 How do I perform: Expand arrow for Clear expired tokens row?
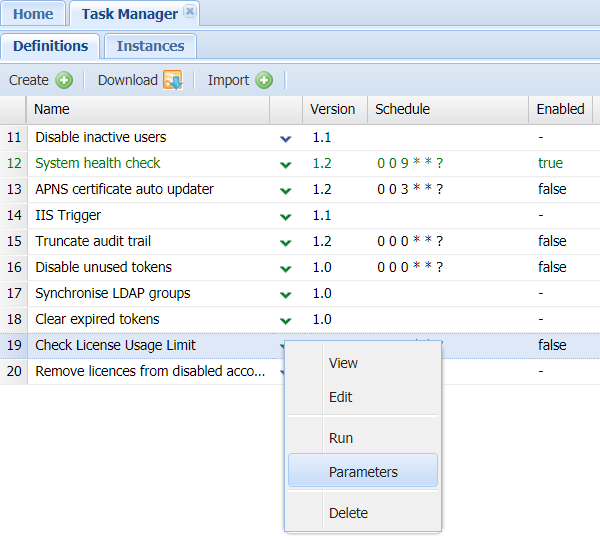point(286,320)
